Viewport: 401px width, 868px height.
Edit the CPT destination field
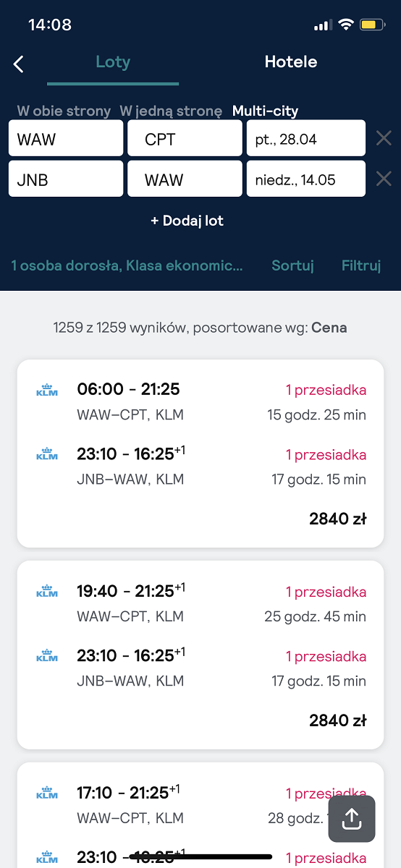(185, 138)
